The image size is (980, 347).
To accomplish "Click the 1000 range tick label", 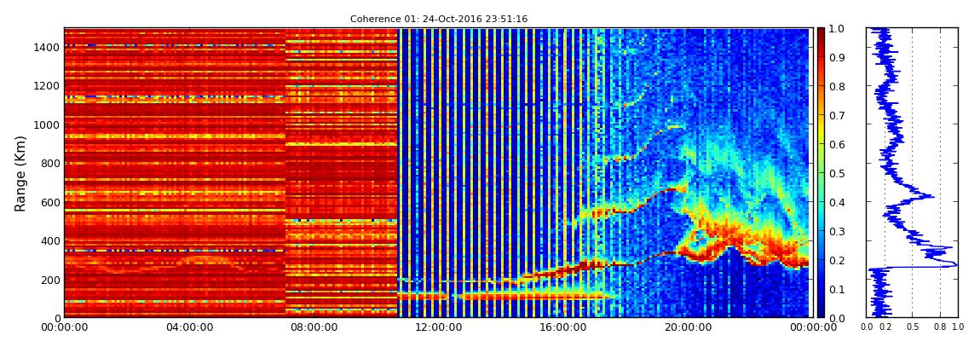I will pos(48,124).
